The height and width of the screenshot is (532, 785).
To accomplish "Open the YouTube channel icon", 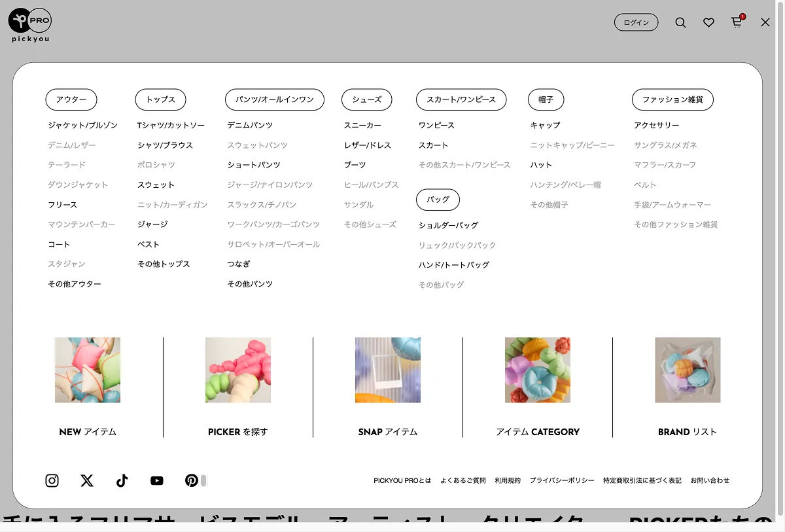I will click(157, 481).
